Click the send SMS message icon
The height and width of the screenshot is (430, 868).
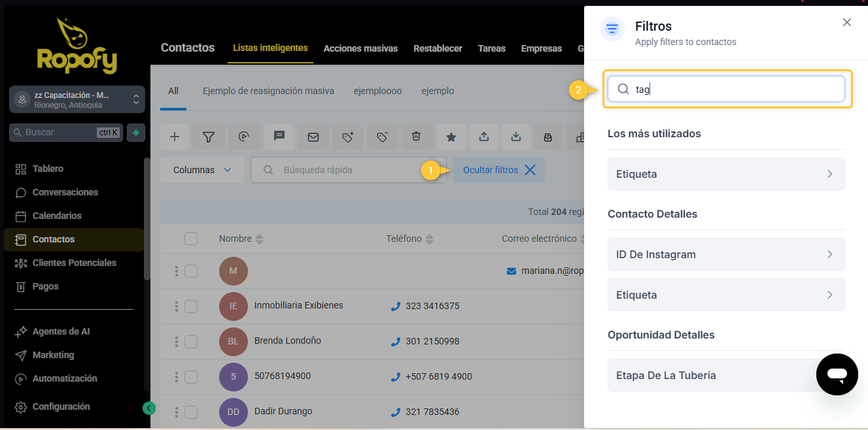pos(279,137)
